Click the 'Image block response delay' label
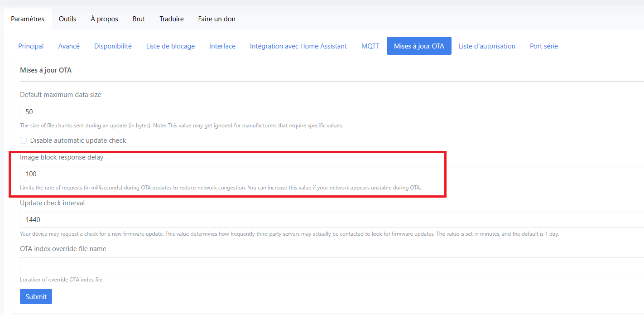 pos(62,157)
